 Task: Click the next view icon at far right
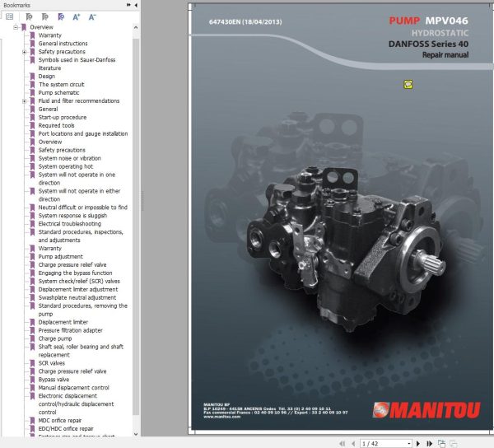tap(453, 443)
